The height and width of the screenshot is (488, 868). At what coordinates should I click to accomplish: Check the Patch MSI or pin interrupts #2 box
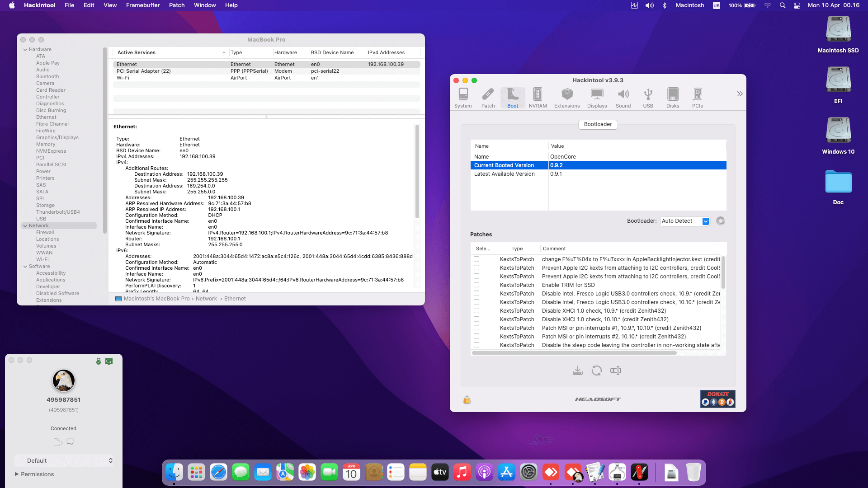pyautogui.click(x=476, y=336)
